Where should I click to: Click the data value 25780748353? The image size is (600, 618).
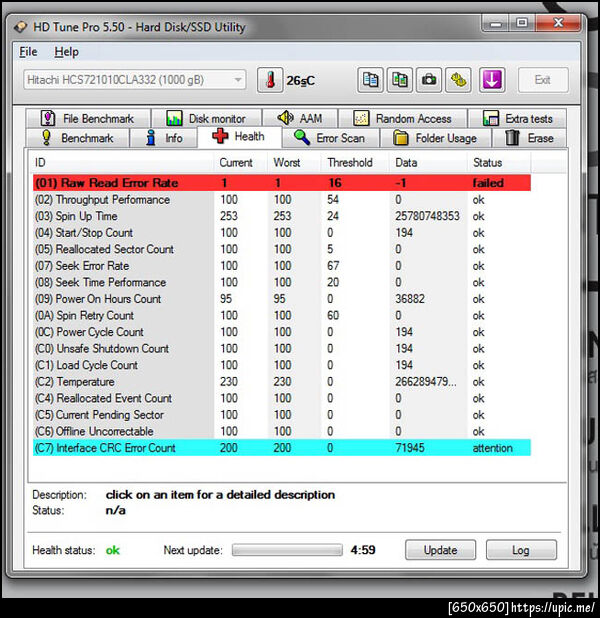click(427, 216)
